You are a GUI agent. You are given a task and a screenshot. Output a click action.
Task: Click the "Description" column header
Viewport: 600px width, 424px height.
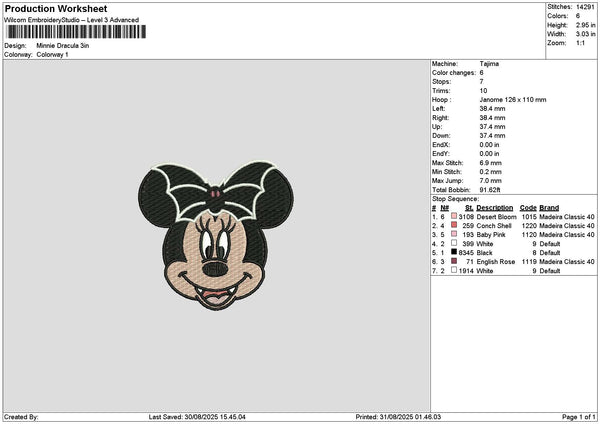pyautogui.click(x=495, y=208)
